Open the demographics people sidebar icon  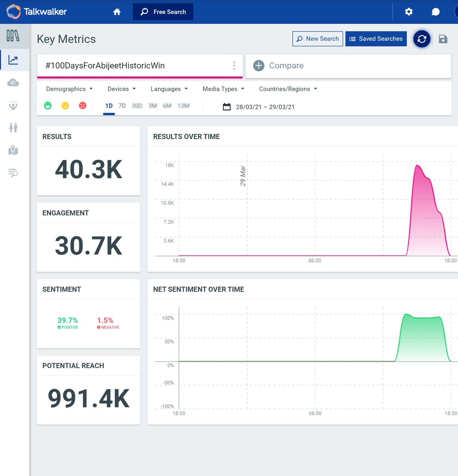(13, 128)
